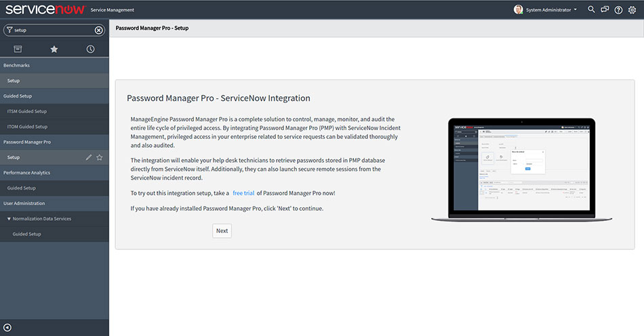
Task: Click the Password Manager Pro - ServiceNow Integration heading
Action: (218, 98)
